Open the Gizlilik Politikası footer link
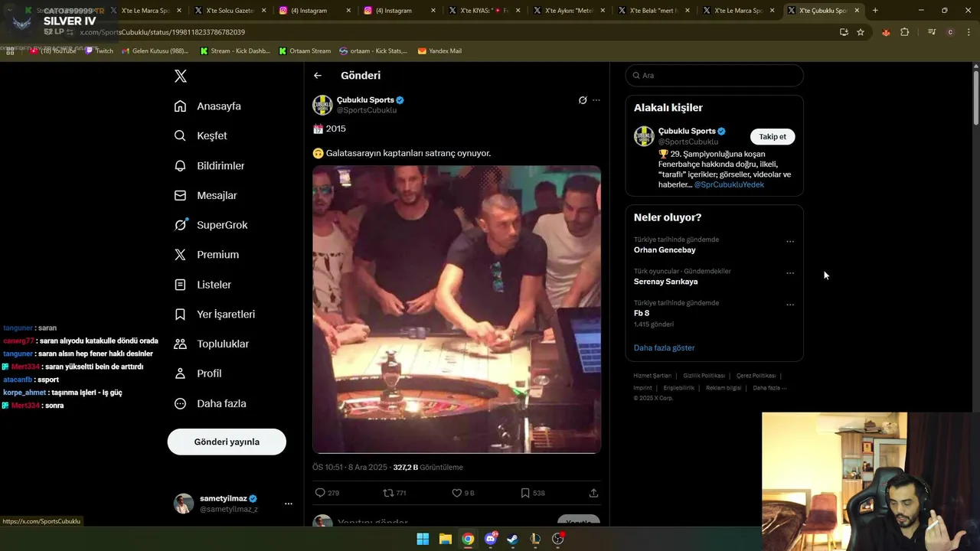 click(704, 376)
